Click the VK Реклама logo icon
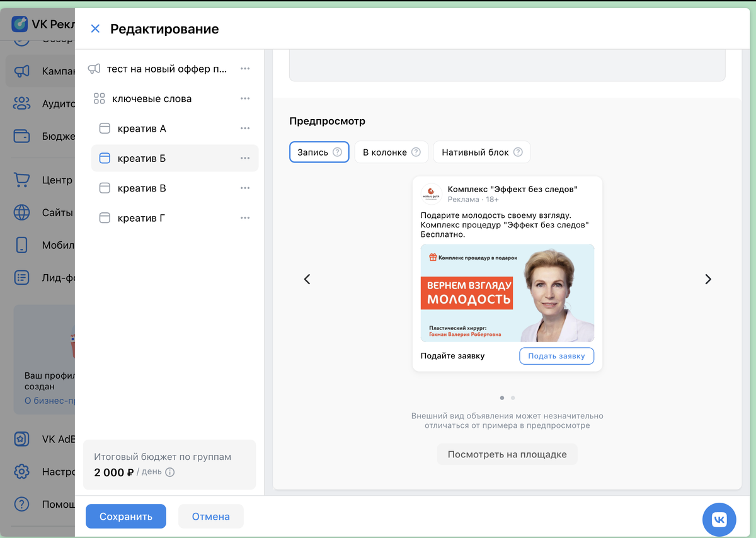Viewport: 756px width, 538px height. 20,24
